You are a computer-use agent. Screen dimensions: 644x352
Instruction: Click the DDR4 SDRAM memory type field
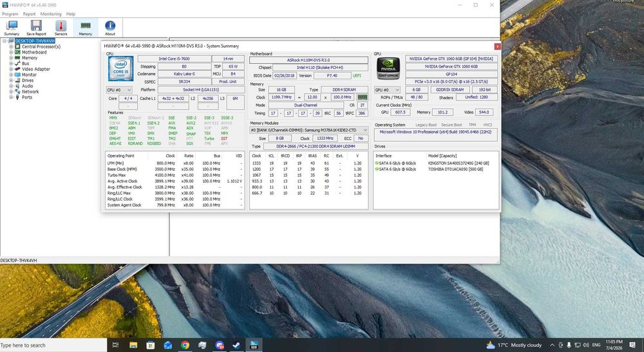(344, 90)
